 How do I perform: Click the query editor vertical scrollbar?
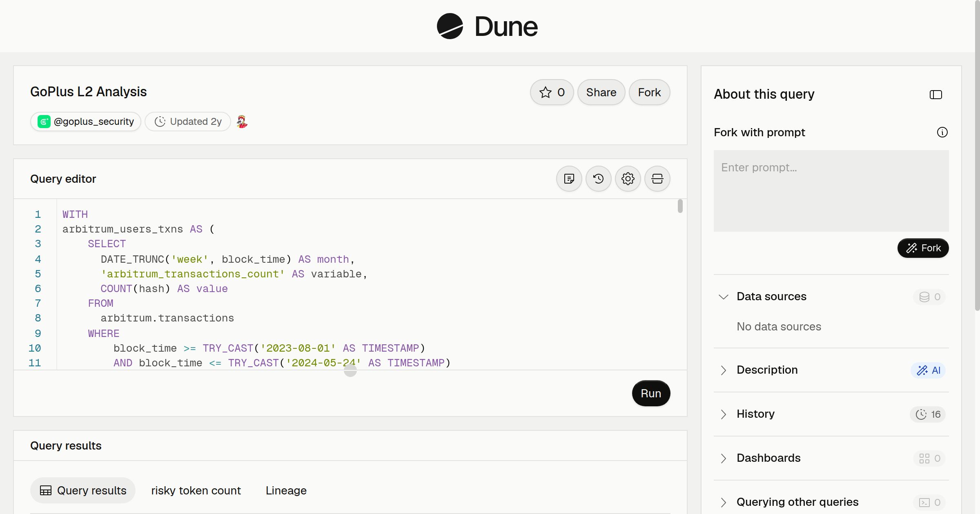(x=680, y=206)
